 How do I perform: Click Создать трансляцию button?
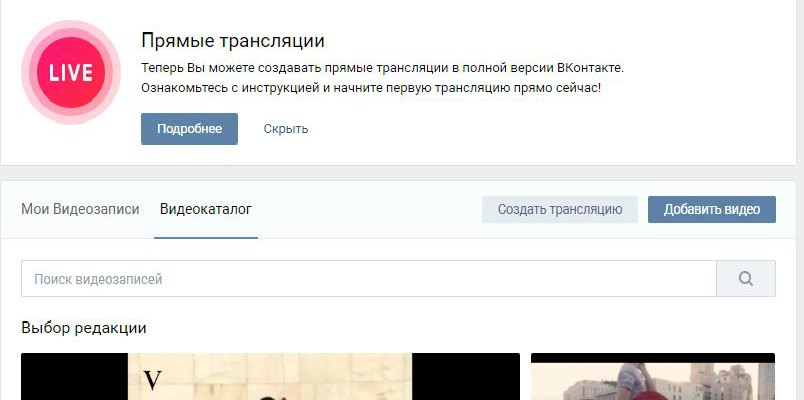click(560, 209)
